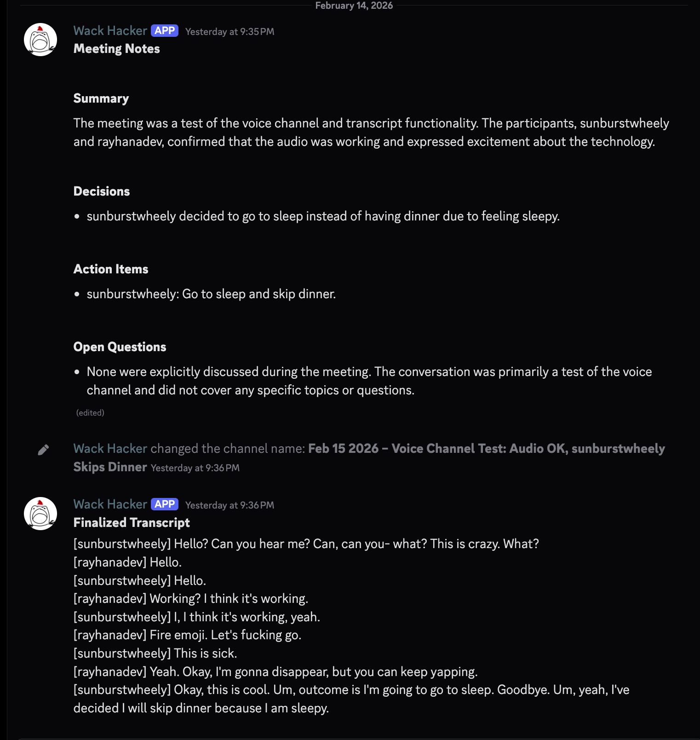Click 9:36 PM timestamp on Finalized Transcript message
Viewport: 700px width, 740px height.
pos(230,505)
